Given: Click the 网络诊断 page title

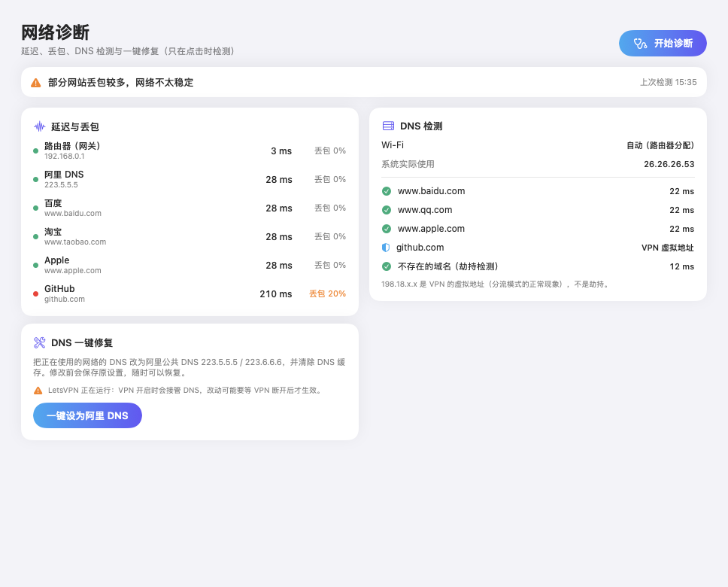Looking at the screenshot, I should coord(55,32).
